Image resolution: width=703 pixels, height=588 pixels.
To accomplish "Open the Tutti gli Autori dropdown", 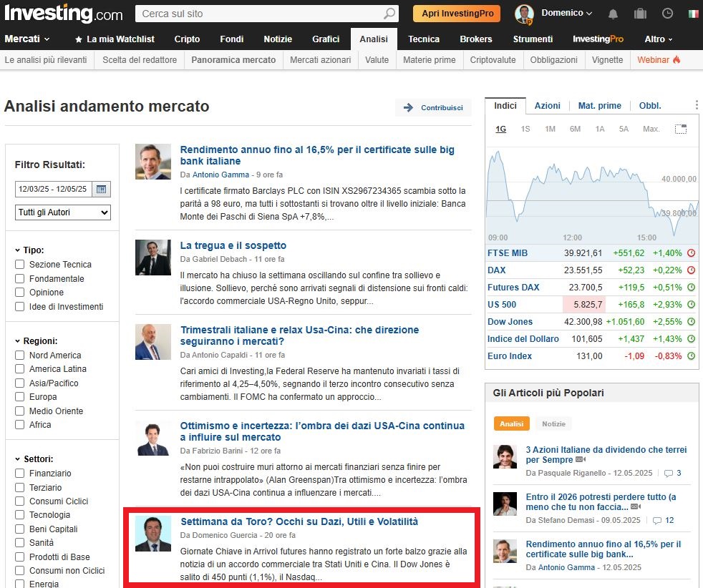I will tap(63, 212).
